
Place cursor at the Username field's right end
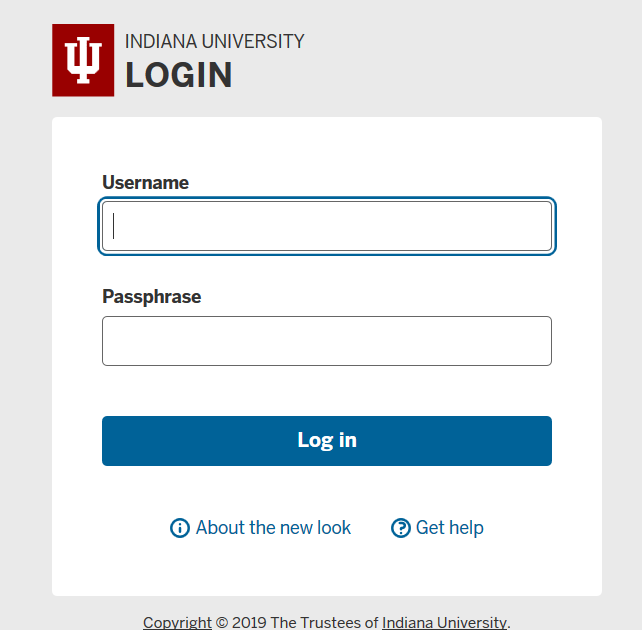tap(538, 226)
